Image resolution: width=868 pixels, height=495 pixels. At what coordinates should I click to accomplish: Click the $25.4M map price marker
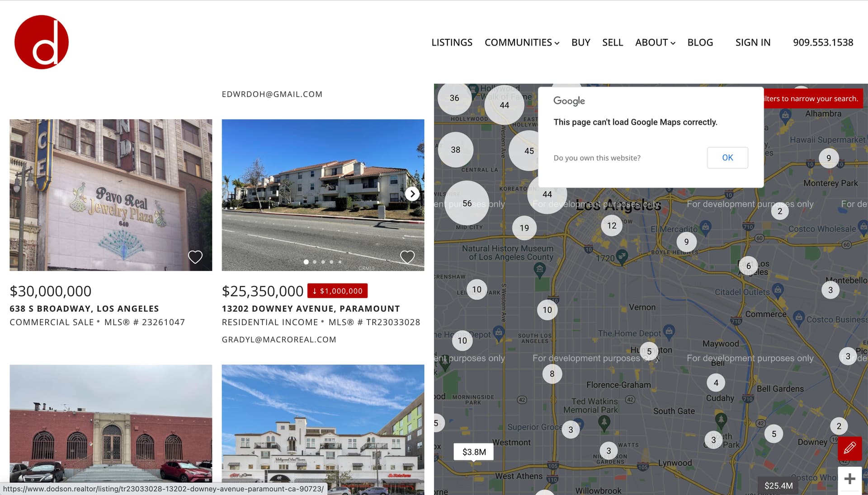778,486
